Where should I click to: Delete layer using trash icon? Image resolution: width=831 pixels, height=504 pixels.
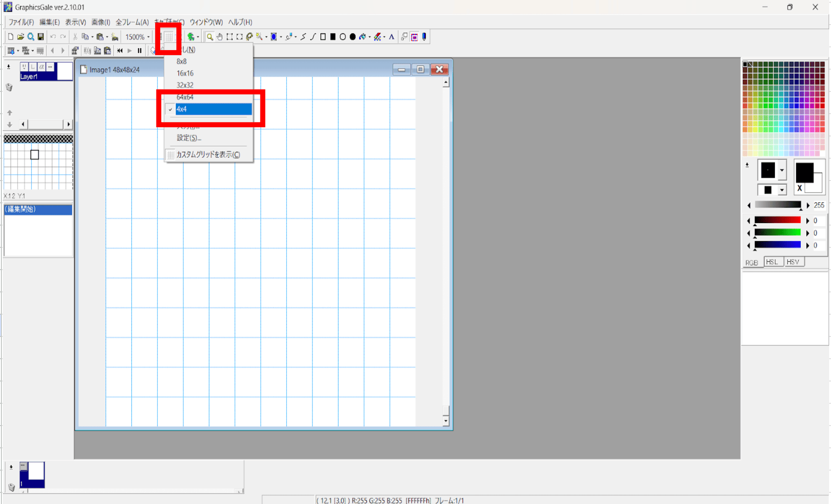9,87
